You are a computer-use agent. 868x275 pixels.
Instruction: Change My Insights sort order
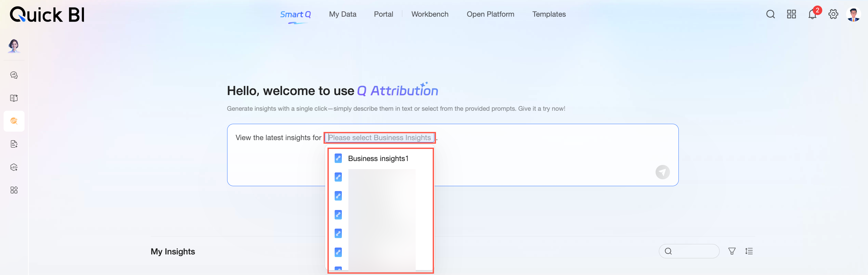[749, 251]
